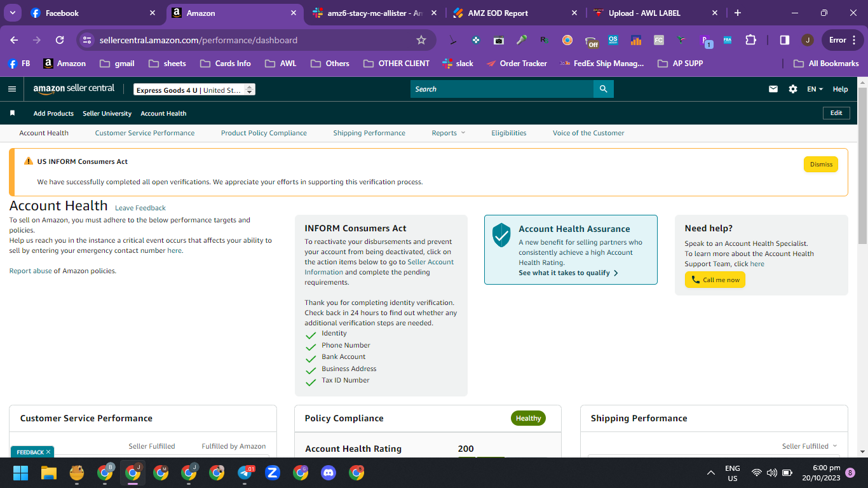Image resolution: width=868 pixels, height=488 pixels.
Task: Open the Windows Start menu
Action: [21, 473]
